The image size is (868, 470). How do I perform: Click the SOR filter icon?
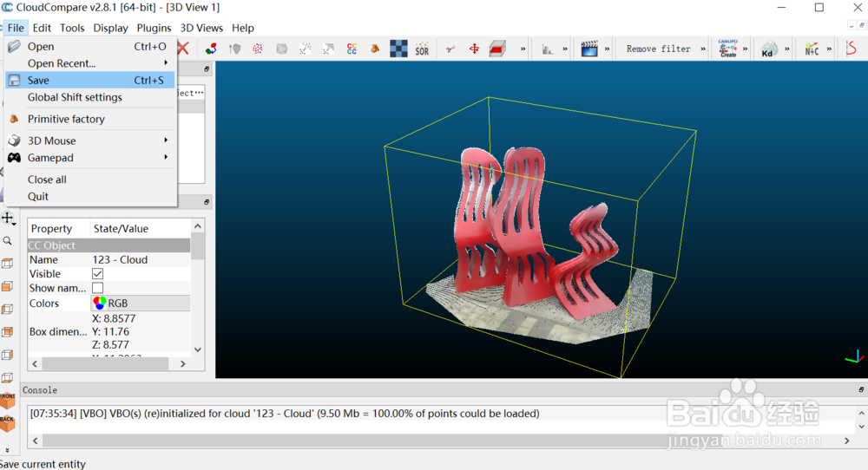click(422, 49)
